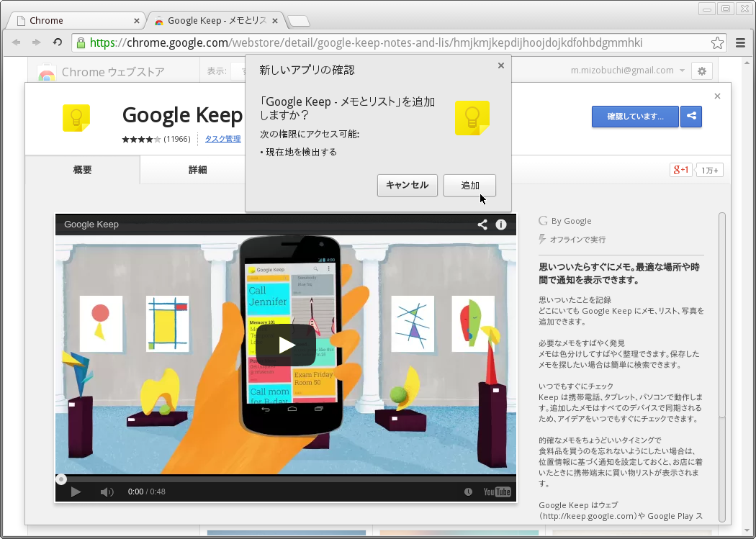The height and width of the screenshot is (539, 756).
Task: Open the YouTube logo link
Action: coord(497,492)
